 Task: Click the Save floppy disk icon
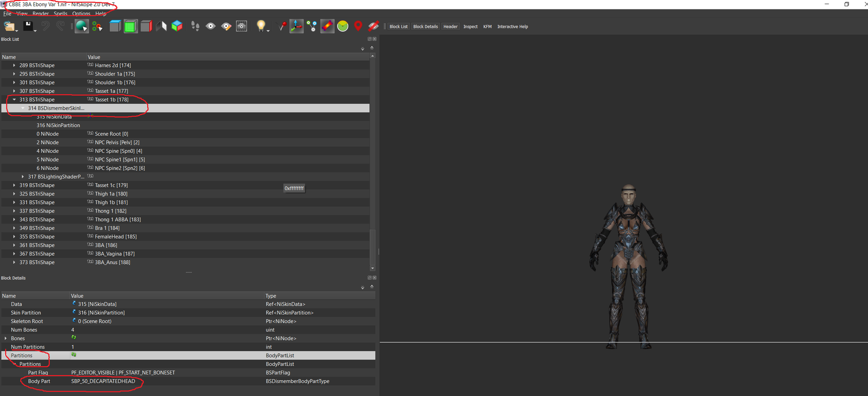click(x=28, y=26)
